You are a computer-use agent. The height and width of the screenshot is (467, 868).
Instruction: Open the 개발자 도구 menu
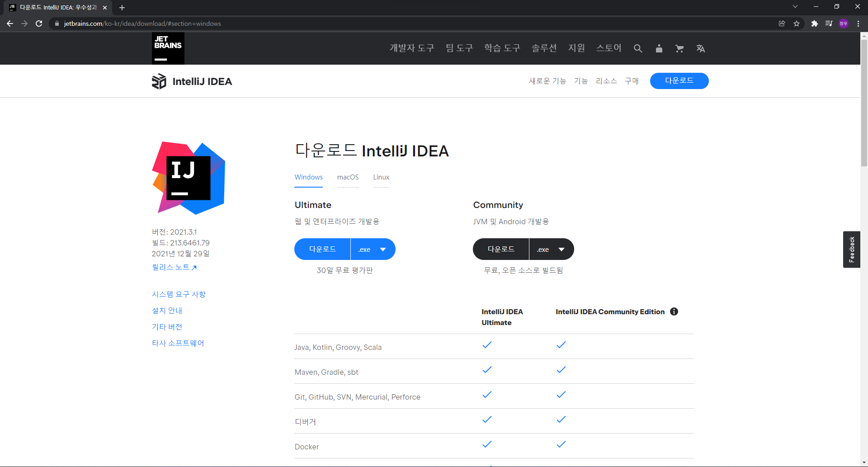tap(412, 48)
